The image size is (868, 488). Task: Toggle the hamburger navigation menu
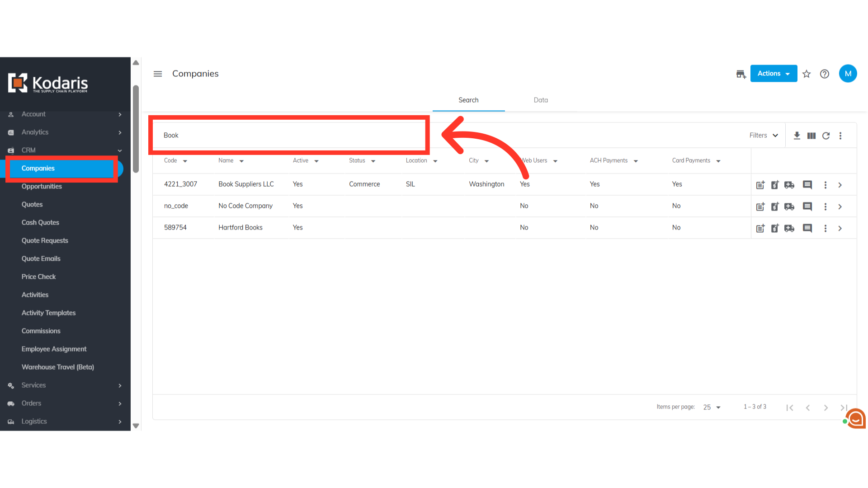pyautogui.click(x=158, y=74)
